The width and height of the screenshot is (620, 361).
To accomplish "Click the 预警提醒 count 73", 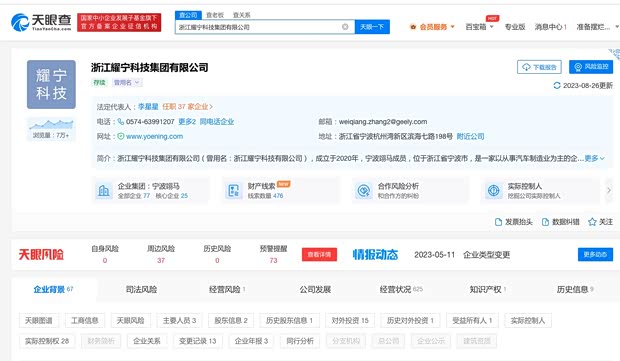I will click(273, 261).
